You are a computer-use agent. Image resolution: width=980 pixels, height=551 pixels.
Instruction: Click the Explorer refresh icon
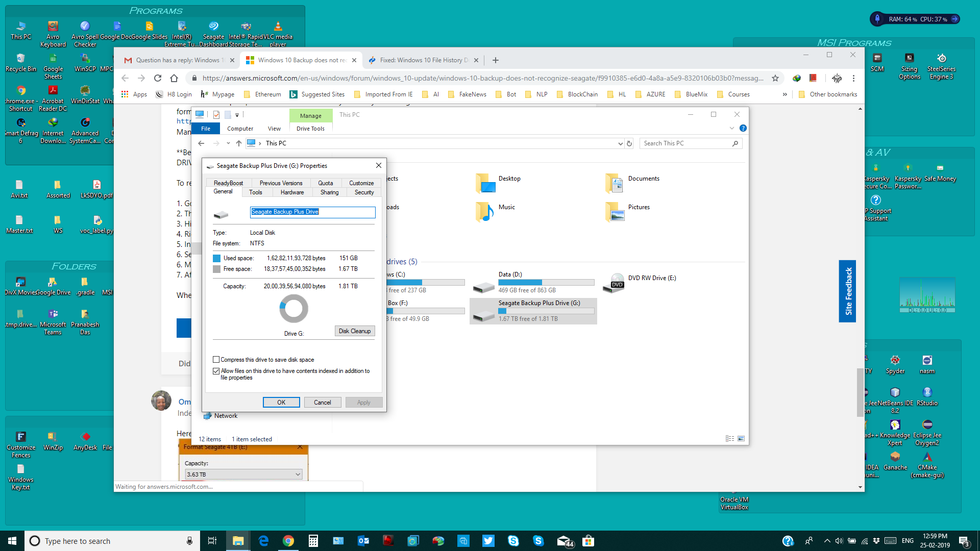629,144
